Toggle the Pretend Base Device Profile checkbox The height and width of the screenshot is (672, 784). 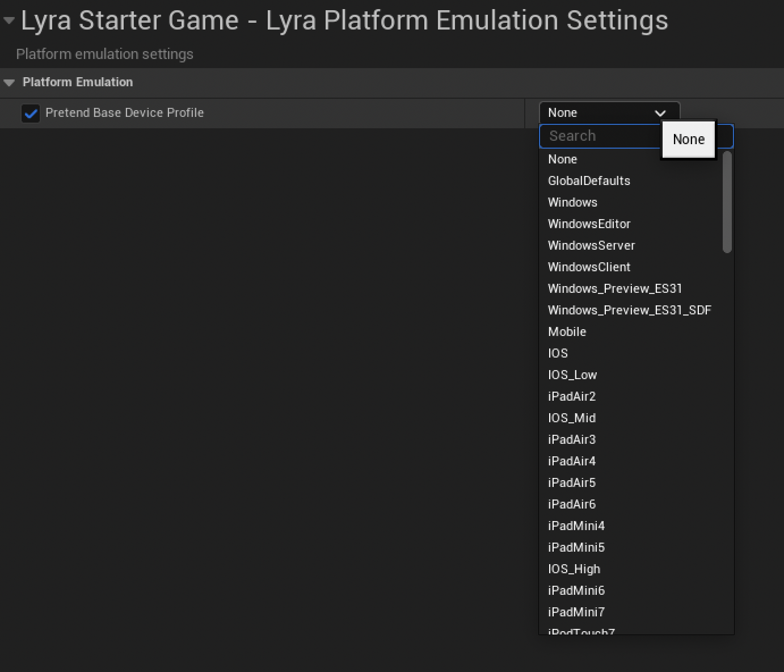31,113
